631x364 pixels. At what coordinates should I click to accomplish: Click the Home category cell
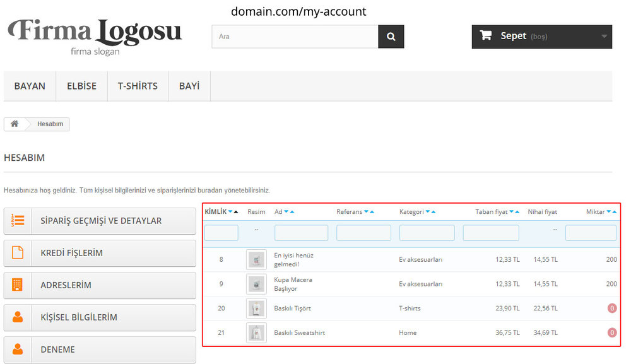pyautogui.click(x=408, y=332)
